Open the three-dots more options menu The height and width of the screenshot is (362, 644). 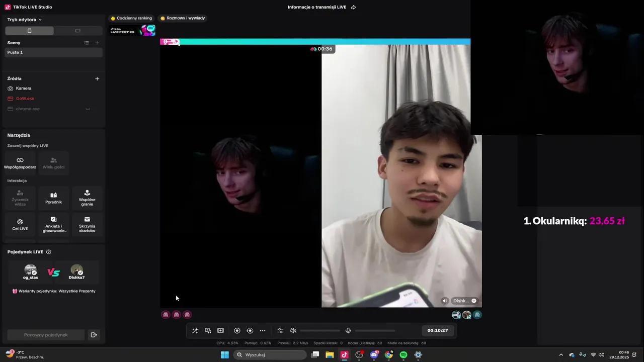coord(263,330)
